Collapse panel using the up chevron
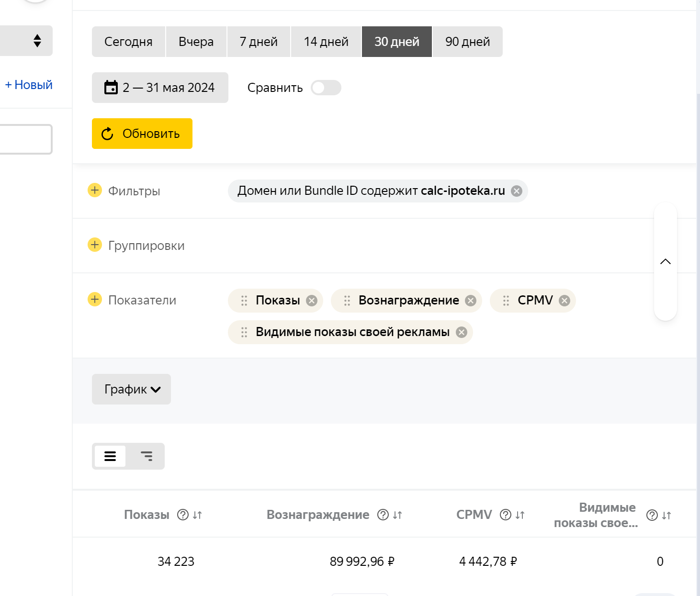Viewport: 700px width, 596px height. (665, 261)
